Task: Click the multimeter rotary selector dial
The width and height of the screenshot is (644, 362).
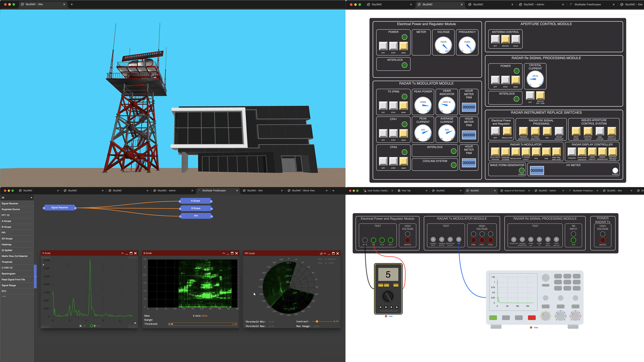Action: point(388,296)
